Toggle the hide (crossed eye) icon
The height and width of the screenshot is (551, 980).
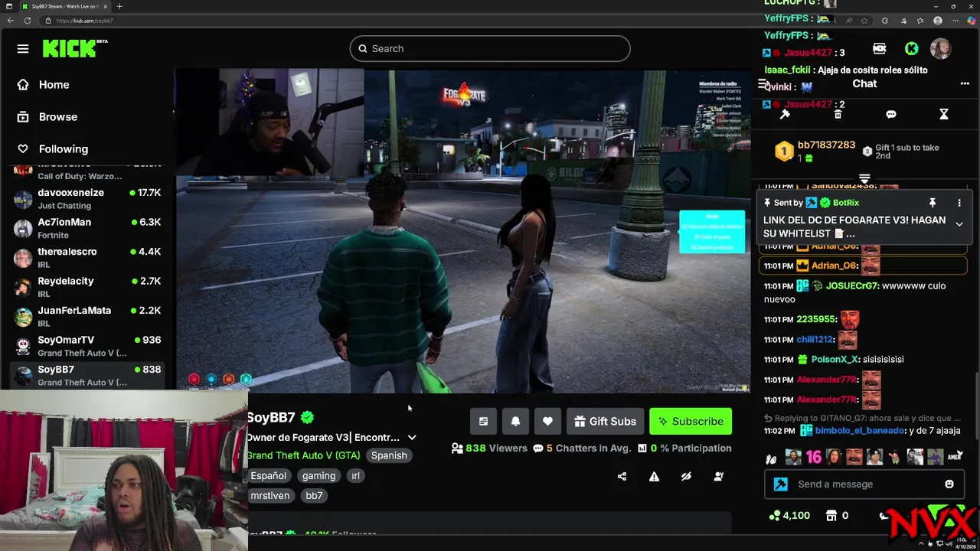pos(686,476)
